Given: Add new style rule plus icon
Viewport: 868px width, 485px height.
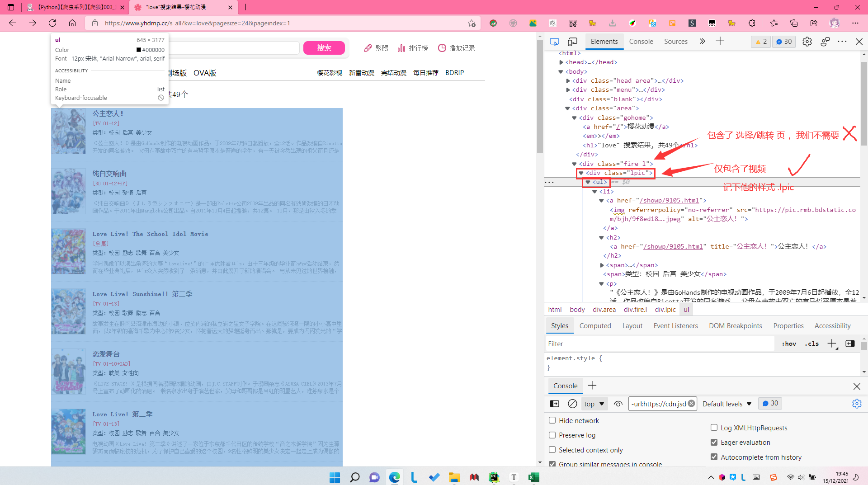Looking at the screenshot, I should pos(832,344).
